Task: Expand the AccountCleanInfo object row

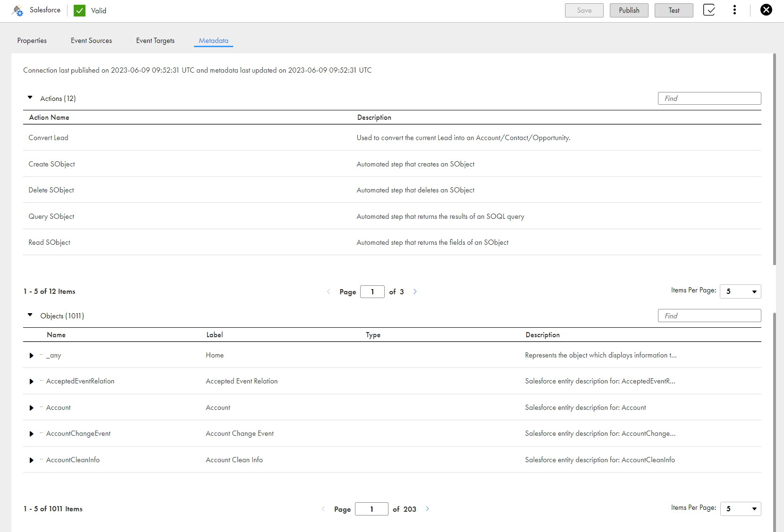Action: (32, 460)
